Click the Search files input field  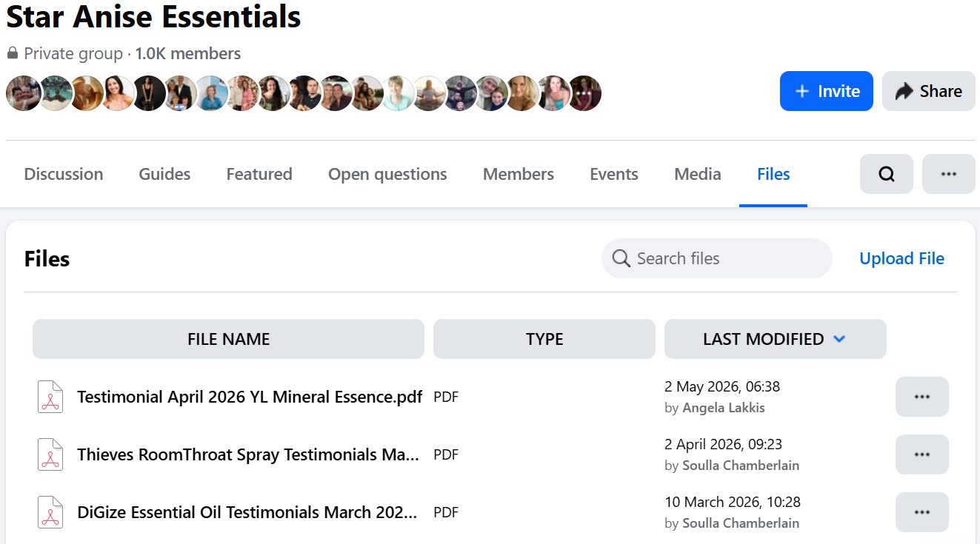[717, 258]
